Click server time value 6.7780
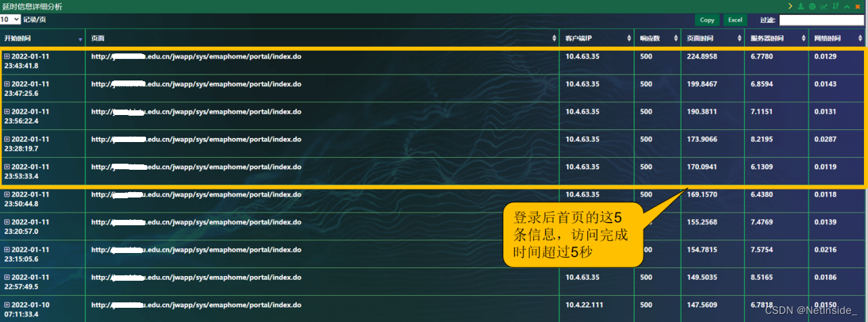Image resolution: width=868 pixels, height=322 pixels. click(x=762, y=56)
